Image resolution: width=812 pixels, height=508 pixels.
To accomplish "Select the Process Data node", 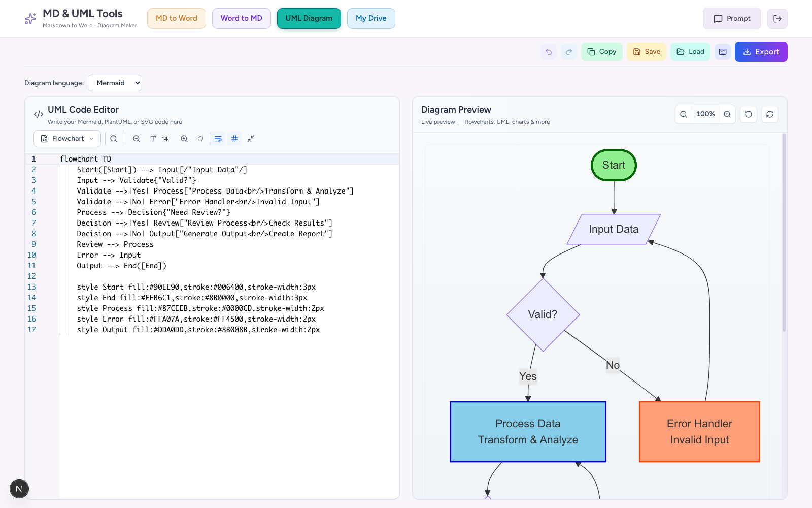I will click(528, 432).
